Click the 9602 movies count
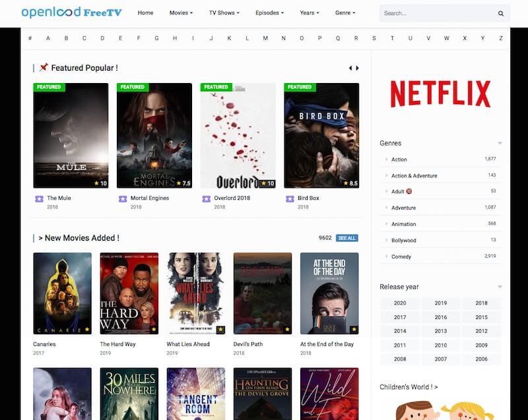Image resolution: width=528 pixels, height=420 pixels. click(325, 238)
